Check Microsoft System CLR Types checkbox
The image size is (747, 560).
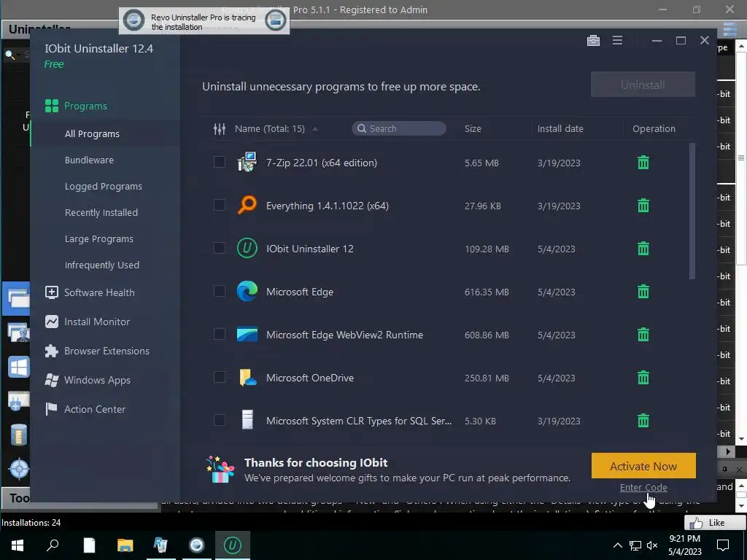219,420
